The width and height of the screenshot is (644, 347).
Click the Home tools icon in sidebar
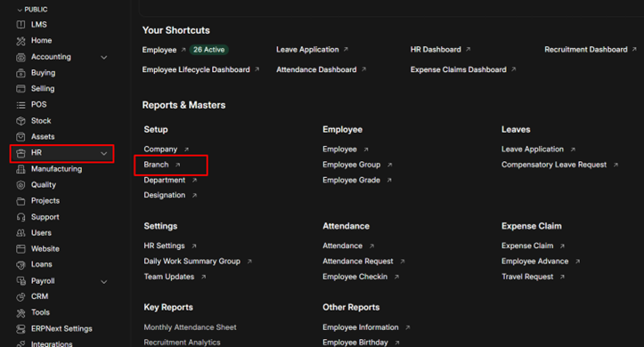click(20, 41)
